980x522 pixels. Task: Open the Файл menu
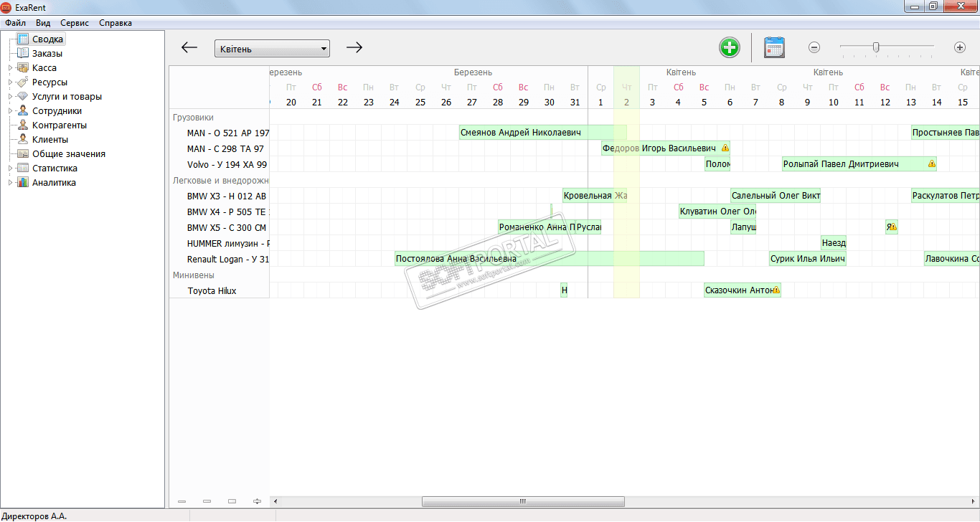coord(15,23)
